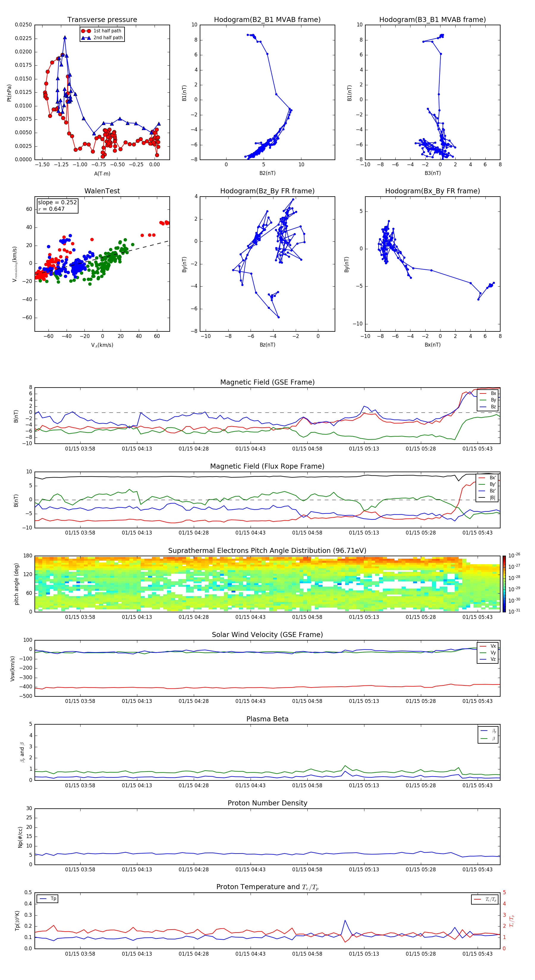Click the '01/15 04:58' tick under Plasma Beta panel
Viewport: 535px width, 980px height.
point(307,785)
